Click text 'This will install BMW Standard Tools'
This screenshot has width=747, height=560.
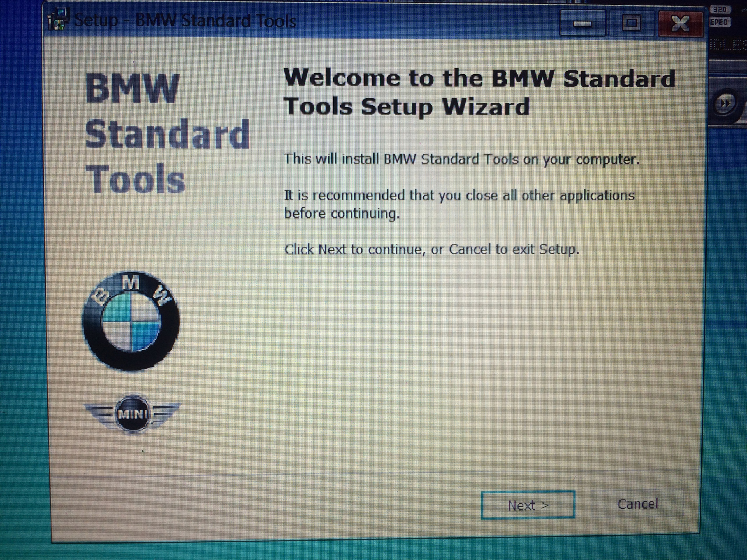coord(401,159)
